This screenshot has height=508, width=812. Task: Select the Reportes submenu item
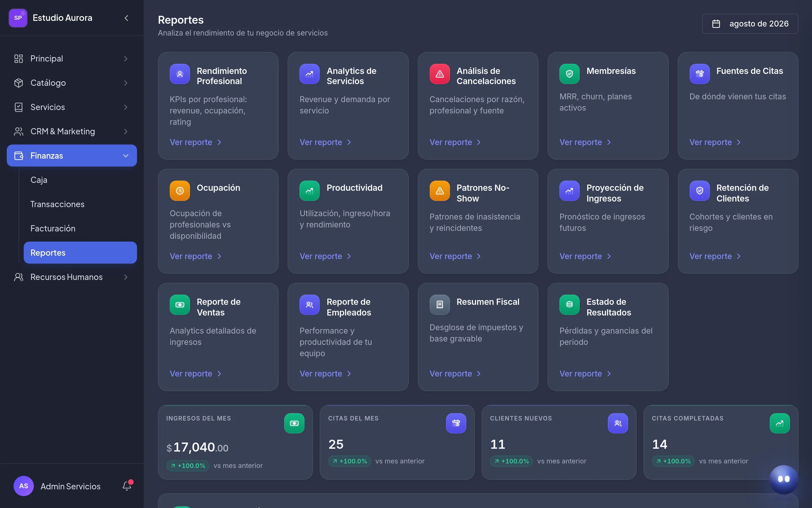(x=80, y=253)
